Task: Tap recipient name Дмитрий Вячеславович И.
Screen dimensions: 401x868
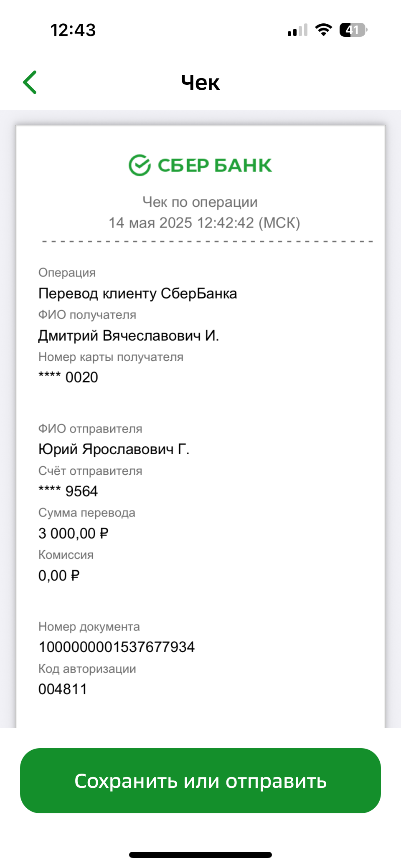Action: point(129,336)
